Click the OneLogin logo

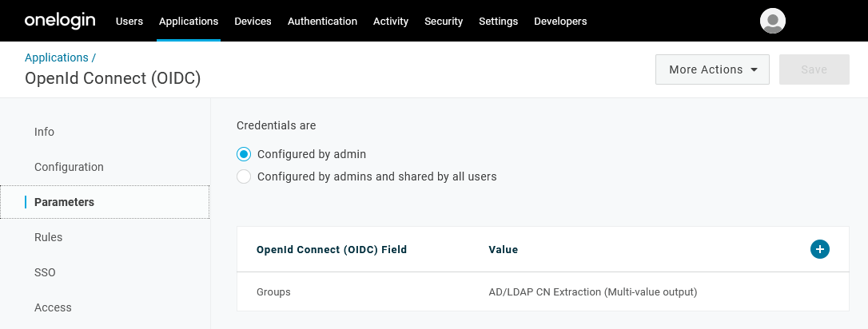tap(60, 21)
